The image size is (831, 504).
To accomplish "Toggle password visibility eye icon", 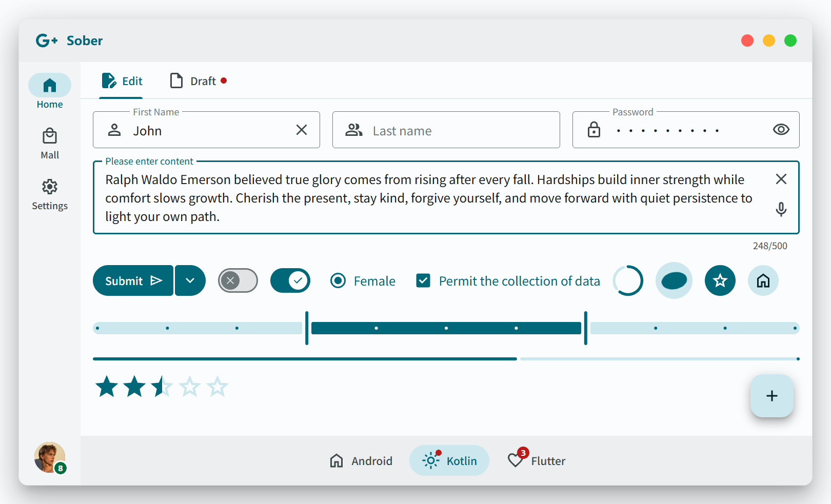I will (781, 130).
